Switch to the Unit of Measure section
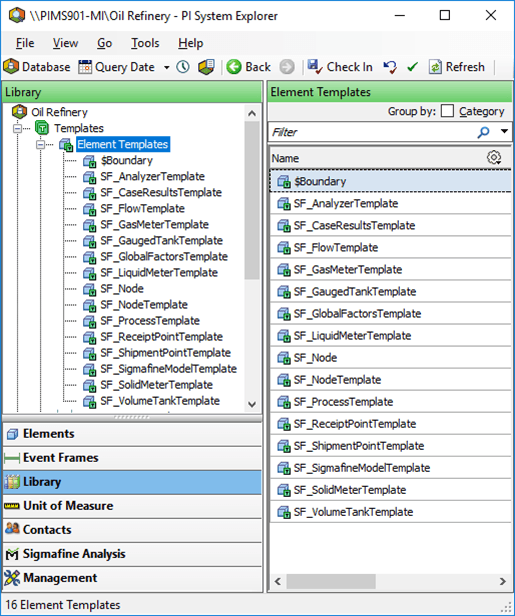This screenshot has height=616, width=515. [132, 506]
